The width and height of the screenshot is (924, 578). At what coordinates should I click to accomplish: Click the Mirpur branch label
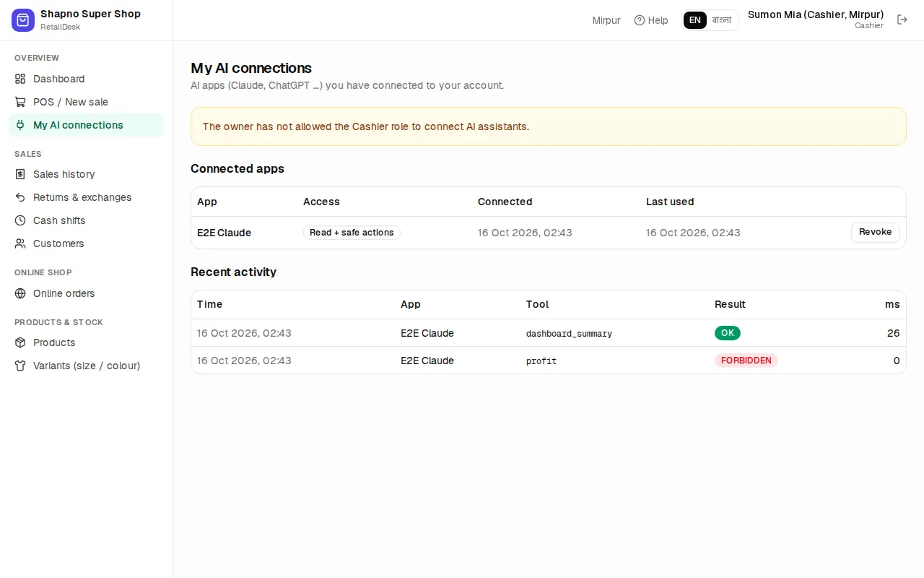pyautogui.click(x=606, y=20)
